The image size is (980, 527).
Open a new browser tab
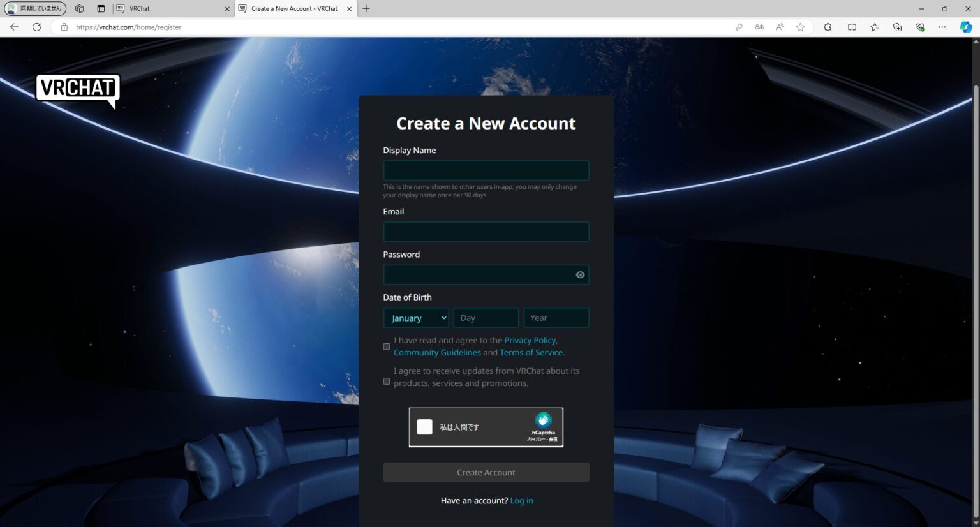pyautogui.click(x=366, y=8)
